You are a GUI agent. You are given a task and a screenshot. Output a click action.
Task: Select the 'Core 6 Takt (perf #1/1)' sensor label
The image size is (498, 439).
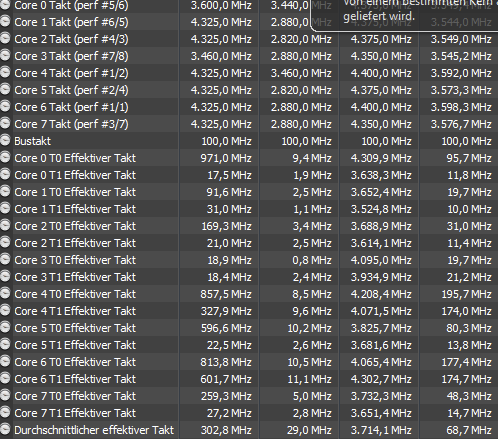pyautogui.click(x=71, y=107)
